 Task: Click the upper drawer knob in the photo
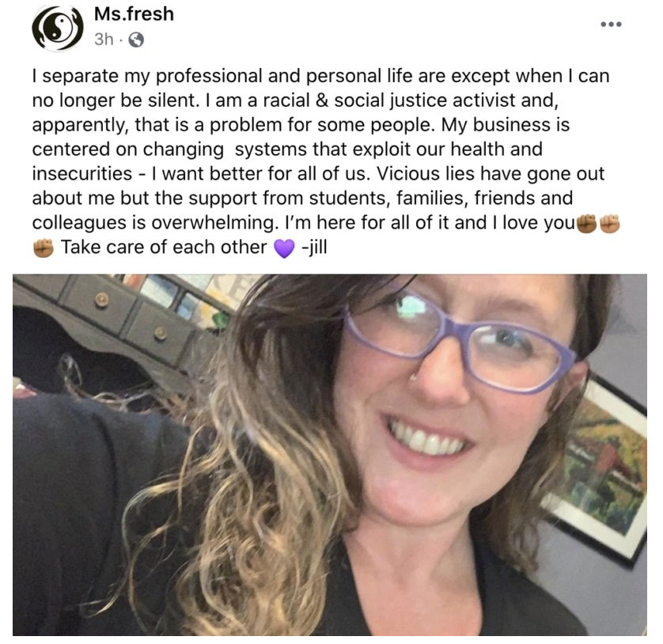[101, 299]
